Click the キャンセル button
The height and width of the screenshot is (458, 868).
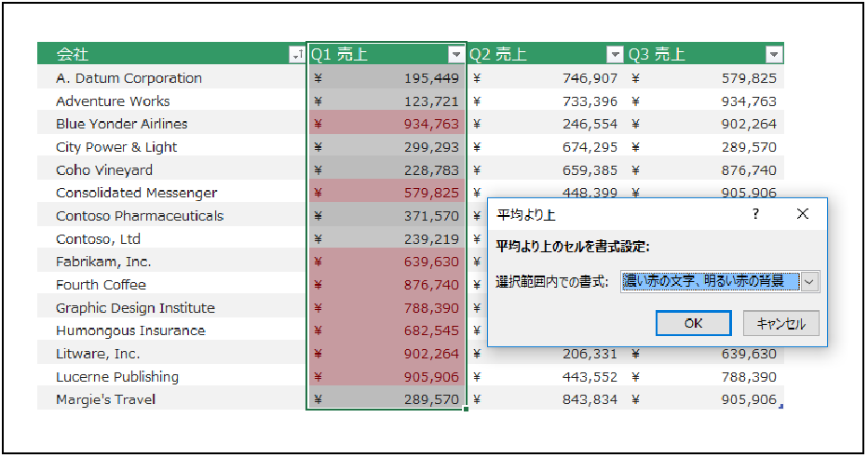tap(780, 323)
